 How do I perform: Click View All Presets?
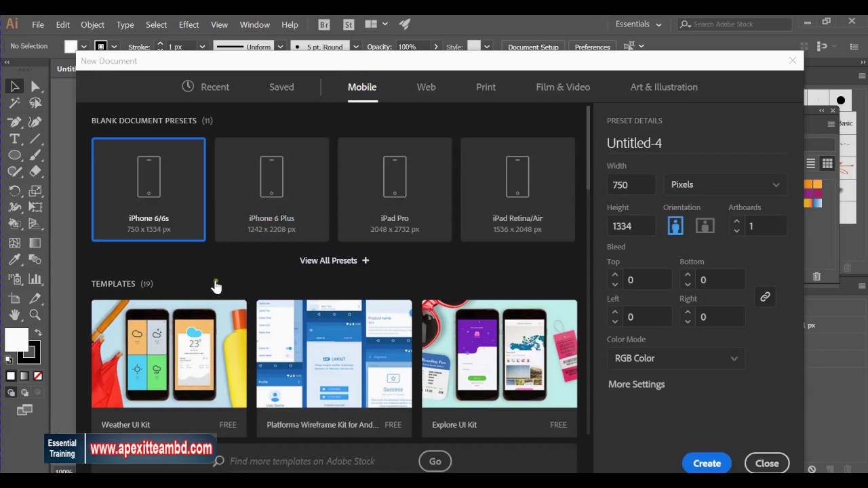coord(334,260)
